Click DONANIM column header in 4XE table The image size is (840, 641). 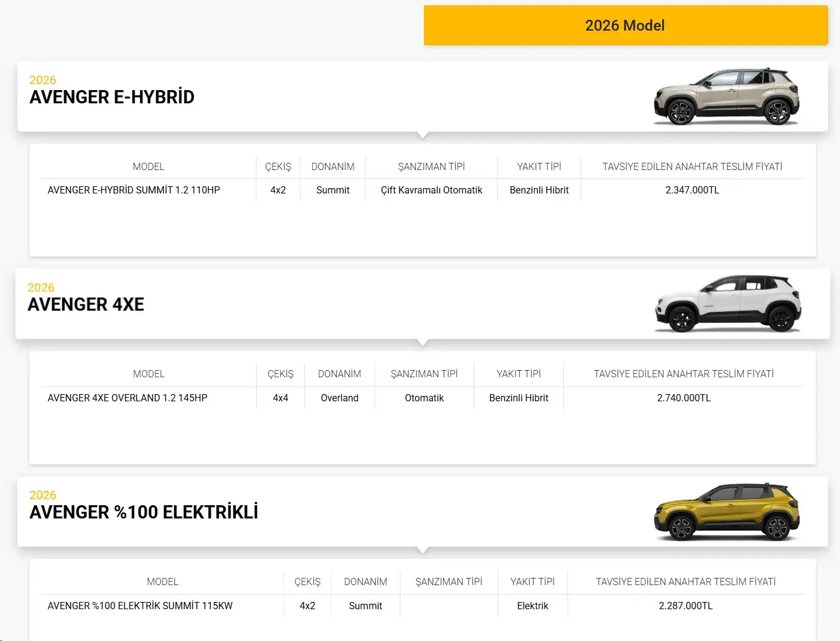coord(340,374)
